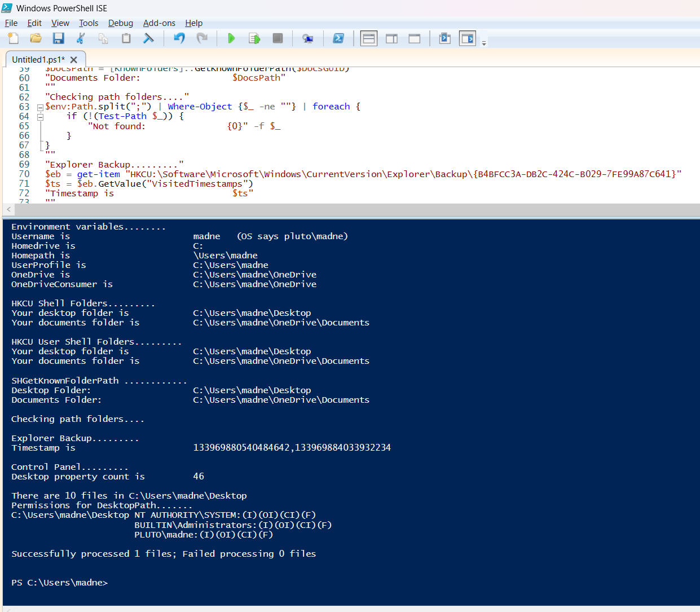Image resolution: width=700 pixels, height=612 pixels.
Task: Click 'Environment variables........' in console output
Action: pyautogui.click(x=89, y=227)
